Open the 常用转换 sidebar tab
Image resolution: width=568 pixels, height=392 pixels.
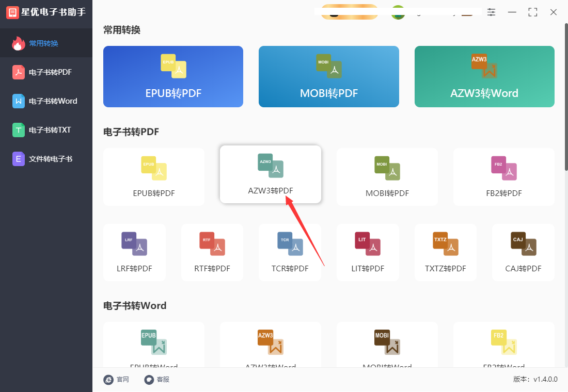point(46,43)
